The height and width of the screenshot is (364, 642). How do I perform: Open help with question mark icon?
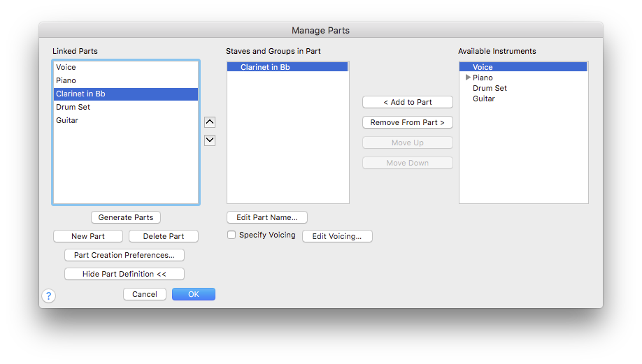pyautogui.click(x=48, y=296)
